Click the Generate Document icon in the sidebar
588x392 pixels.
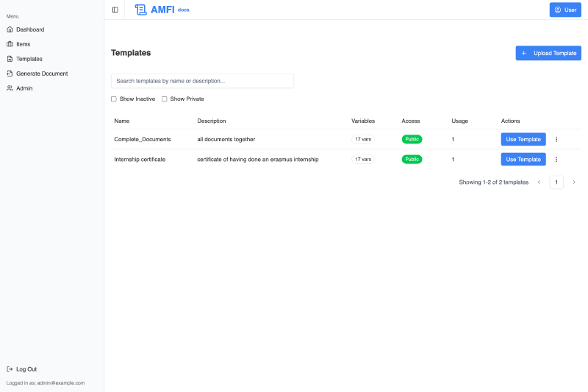[x=10, y=74]
